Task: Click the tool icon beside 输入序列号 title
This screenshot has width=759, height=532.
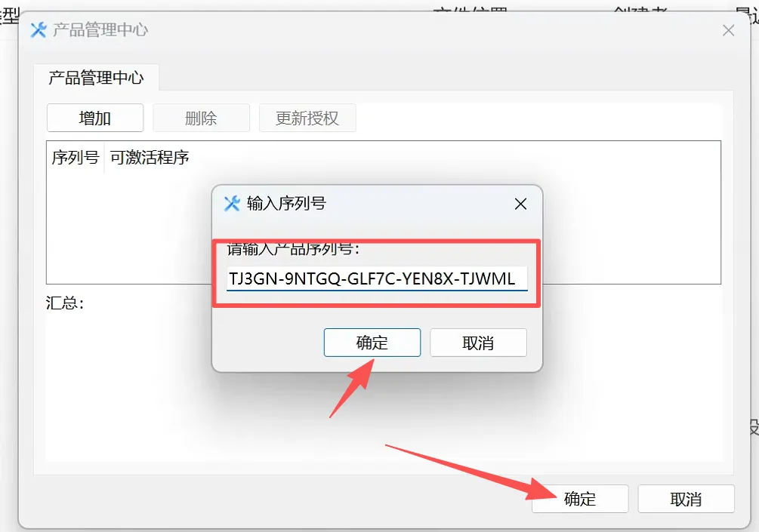Action: click(232, 204)
